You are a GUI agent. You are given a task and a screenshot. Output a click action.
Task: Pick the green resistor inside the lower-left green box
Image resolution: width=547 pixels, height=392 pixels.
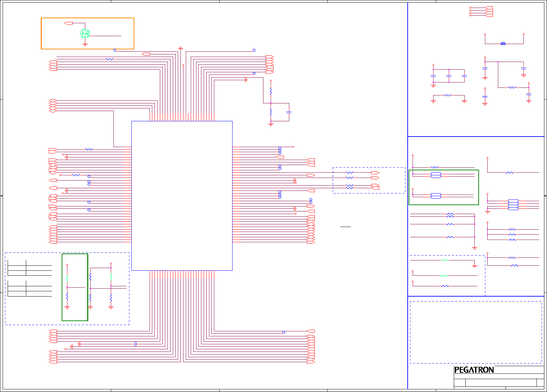point(67,278)
